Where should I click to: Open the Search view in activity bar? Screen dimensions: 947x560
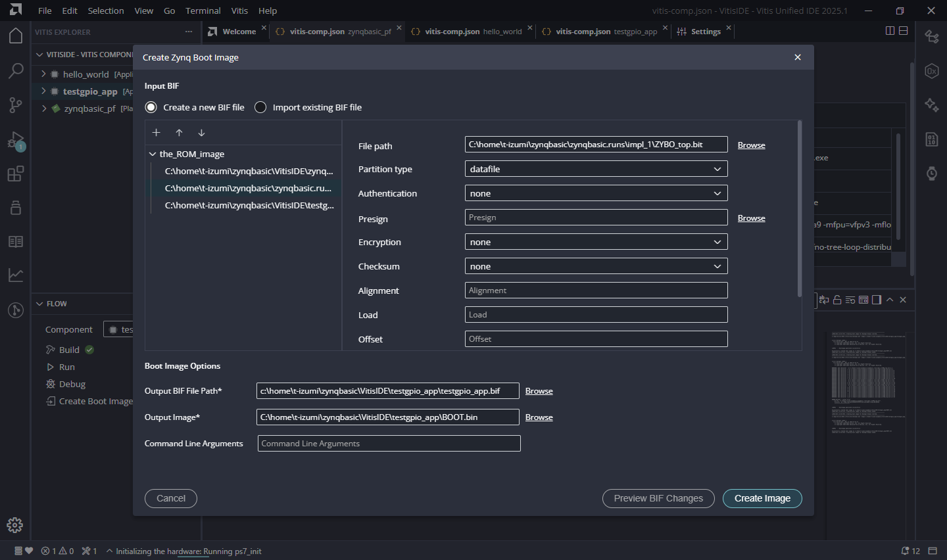16,70
